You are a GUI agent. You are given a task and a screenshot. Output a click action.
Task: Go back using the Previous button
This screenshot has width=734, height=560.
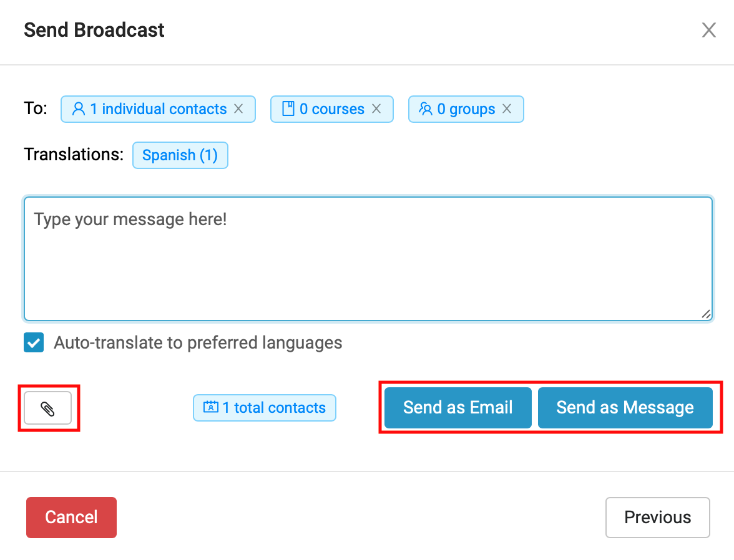click(657, 517)
